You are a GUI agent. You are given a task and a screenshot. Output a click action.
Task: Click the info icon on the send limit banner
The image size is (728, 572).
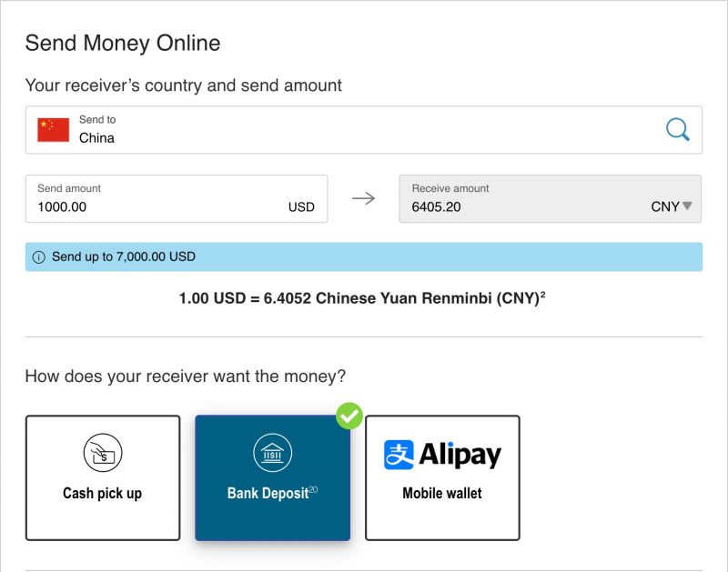coord(38,256)
